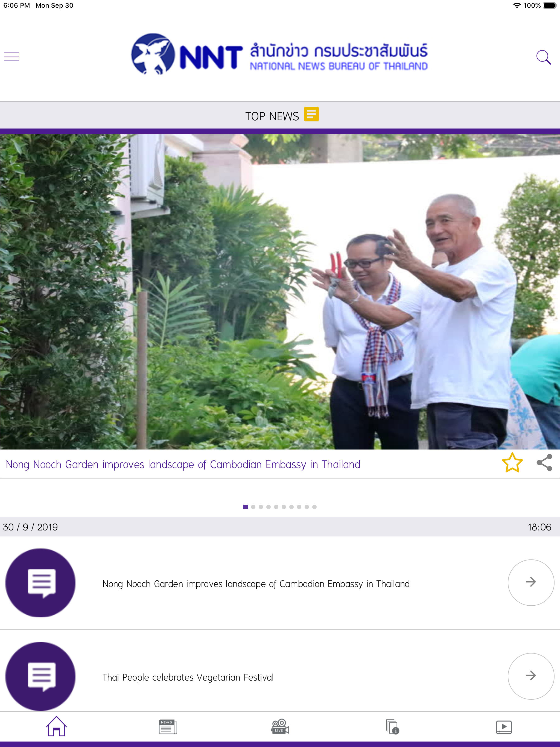Tap the yellow Top News list icon
The height and width of the screenshot is (747, 560).
coord(311,114)
